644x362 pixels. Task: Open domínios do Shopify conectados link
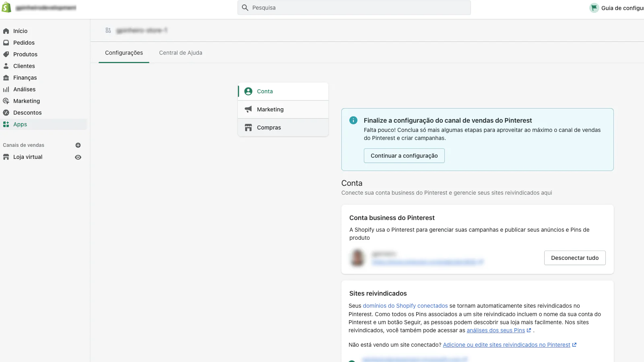point(405,306)
